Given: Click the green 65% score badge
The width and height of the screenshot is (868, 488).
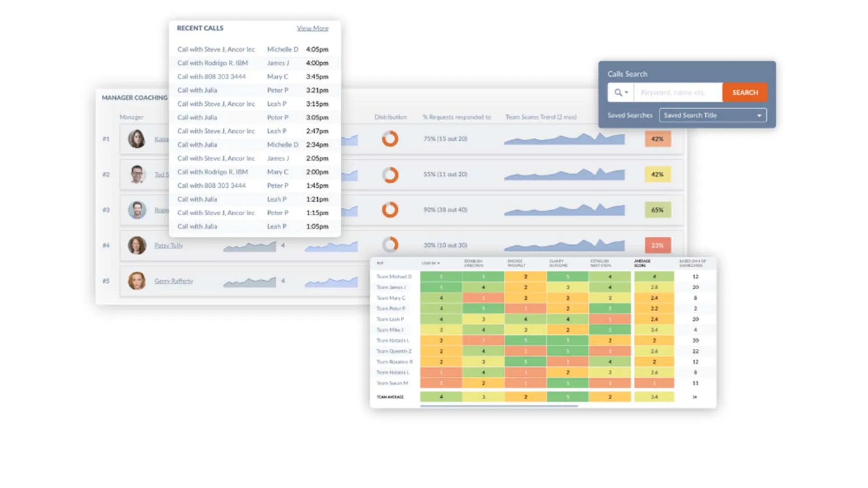Looking at the screenshot, I should tap(657, 210).
